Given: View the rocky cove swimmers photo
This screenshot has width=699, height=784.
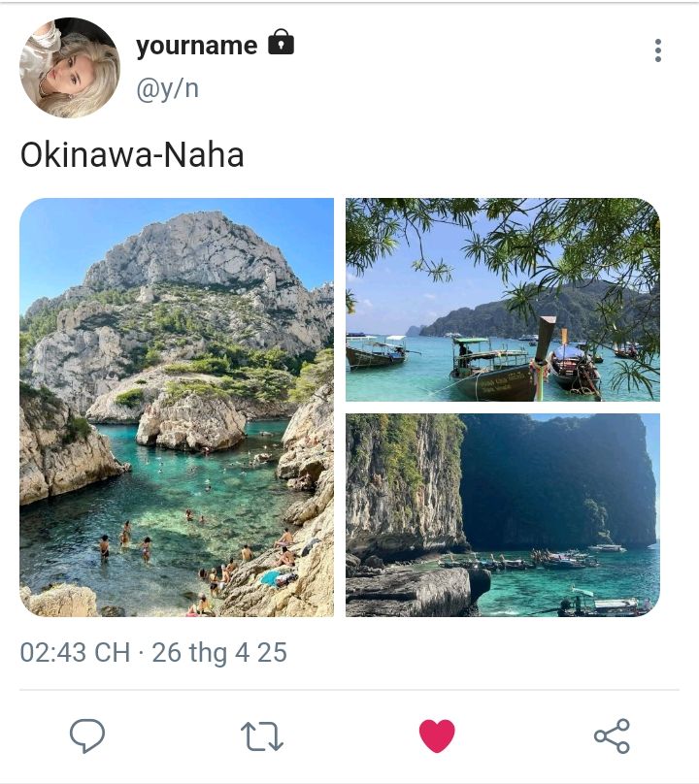Looking at the screenshot, I should pos(177,407).
